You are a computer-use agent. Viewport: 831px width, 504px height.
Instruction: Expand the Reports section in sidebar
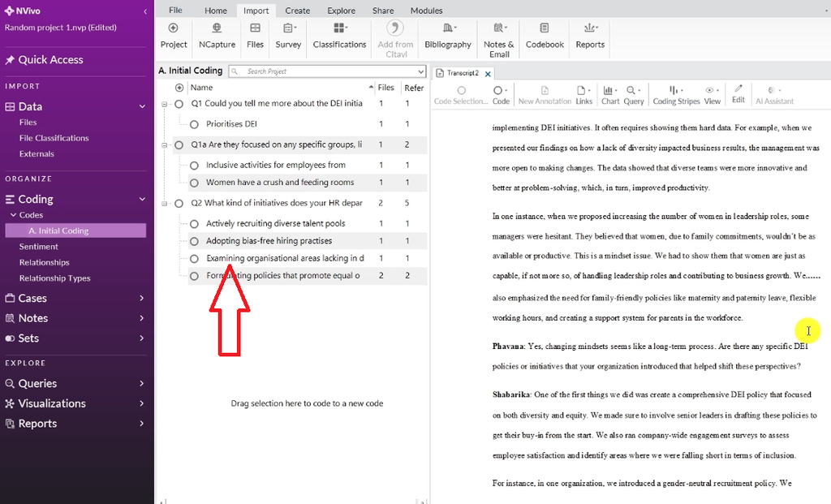point(141,424)
